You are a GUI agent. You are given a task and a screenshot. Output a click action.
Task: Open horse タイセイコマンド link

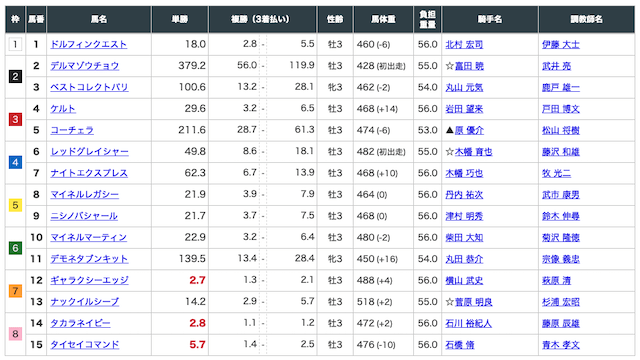point(84,344)
